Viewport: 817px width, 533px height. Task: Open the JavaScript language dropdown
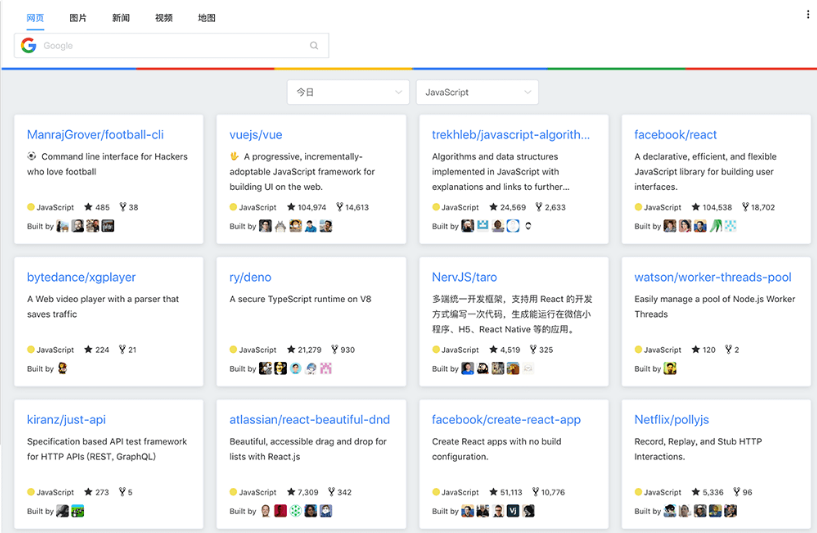pos(477,92)
